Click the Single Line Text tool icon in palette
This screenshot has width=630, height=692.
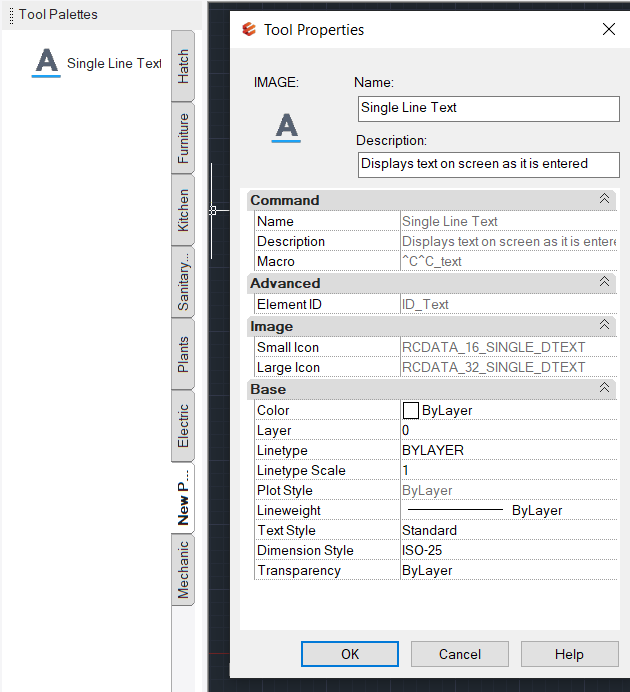(x=46, y=63)
